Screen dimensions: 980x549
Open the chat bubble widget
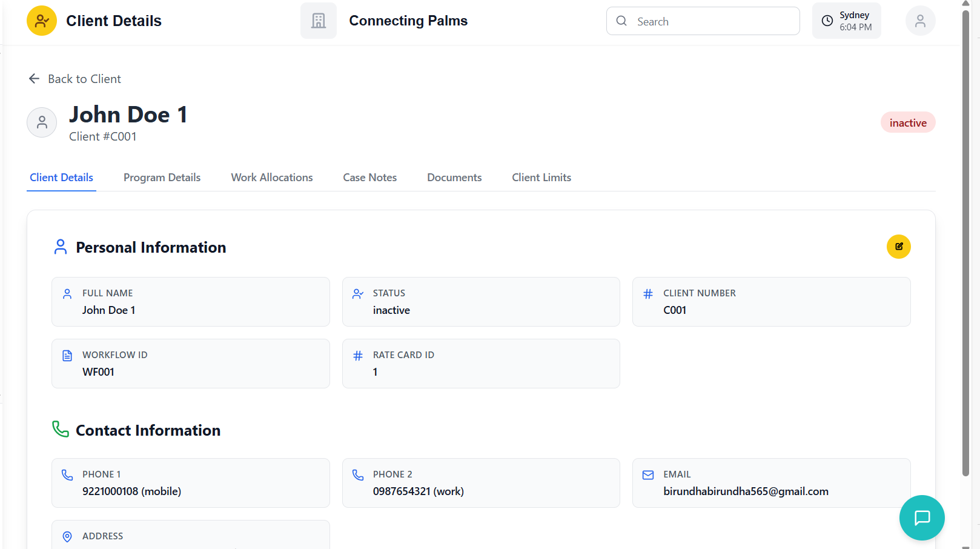tap(921, 517)
